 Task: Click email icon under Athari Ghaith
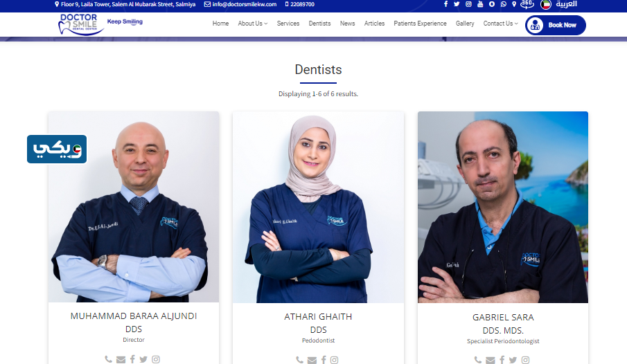[x=312, y=360]
